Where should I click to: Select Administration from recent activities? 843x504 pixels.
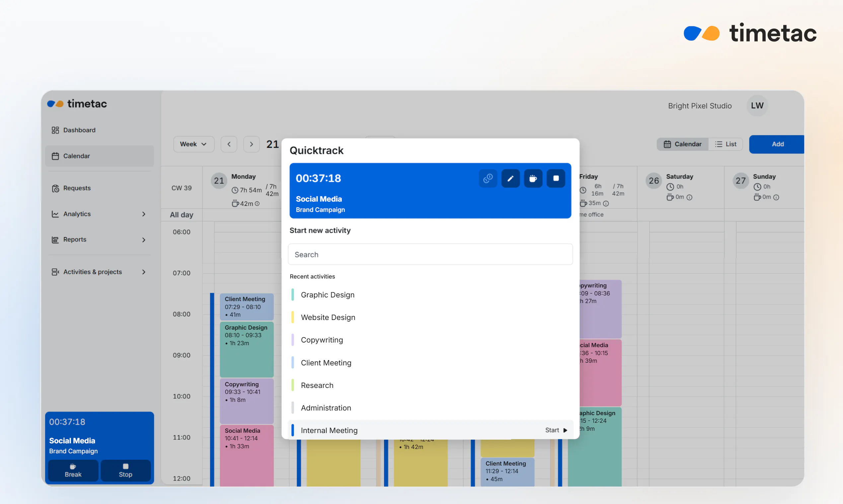[430, 408]
